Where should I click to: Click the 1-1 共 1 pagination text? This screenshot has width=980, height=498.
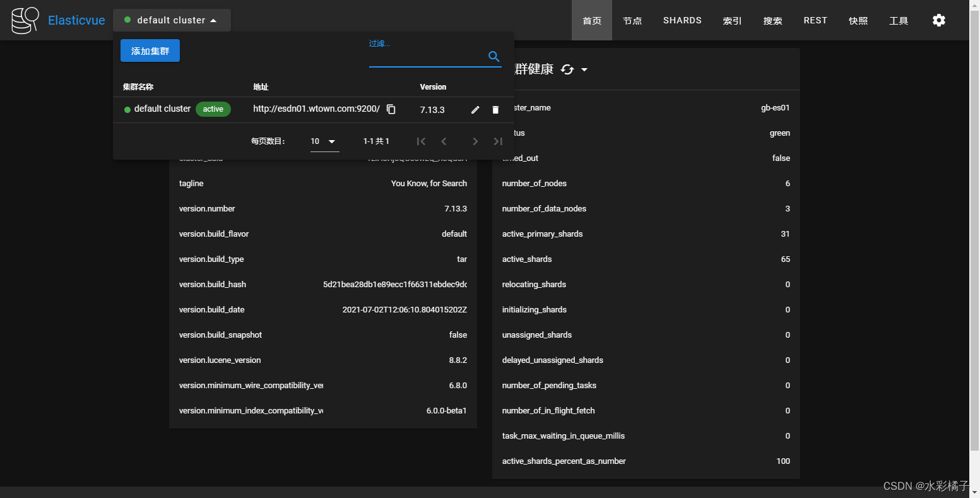point(376,141)
